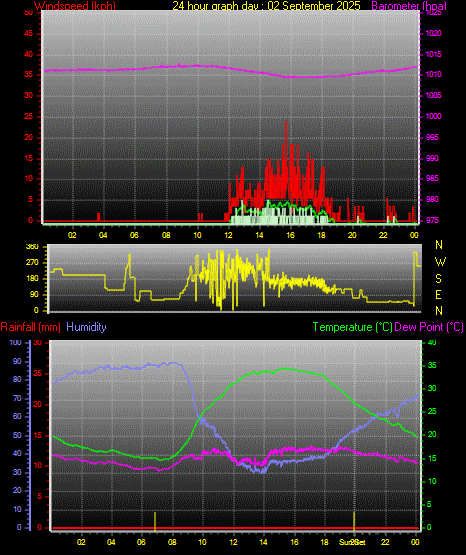The height and width of the screenshot is (555, 466).
Task: Click the sunrise marker near 07 hours
Action: [x=155, y=521]
